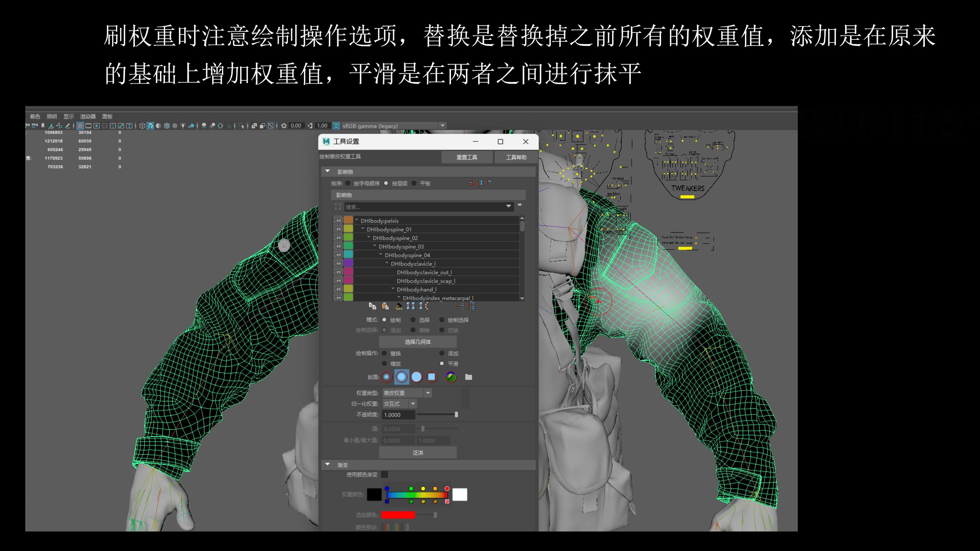Click the paste vertex weights icon
The height and width of the screenshot is (551, 980).
pyautogui.click(x=385, y=306)
